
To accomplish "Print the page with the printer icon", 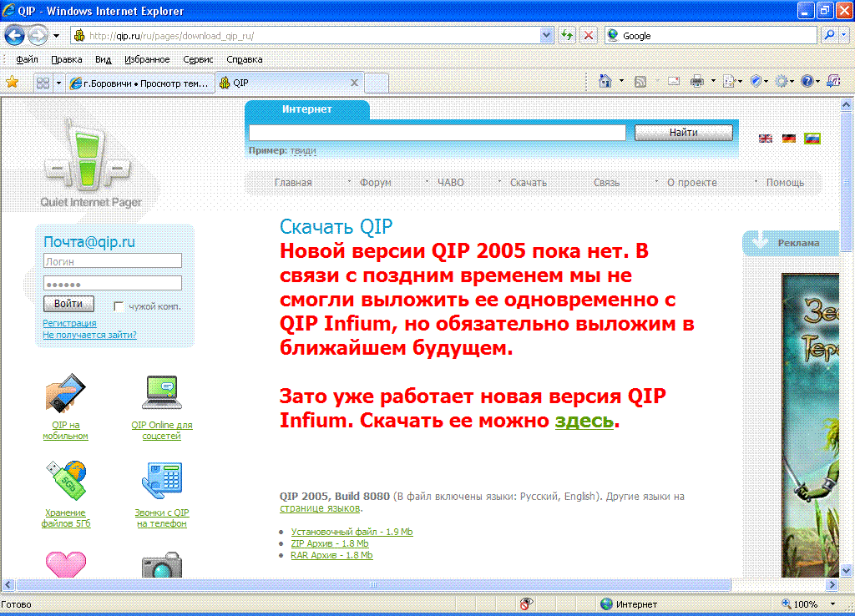I will tap(697, 82).
